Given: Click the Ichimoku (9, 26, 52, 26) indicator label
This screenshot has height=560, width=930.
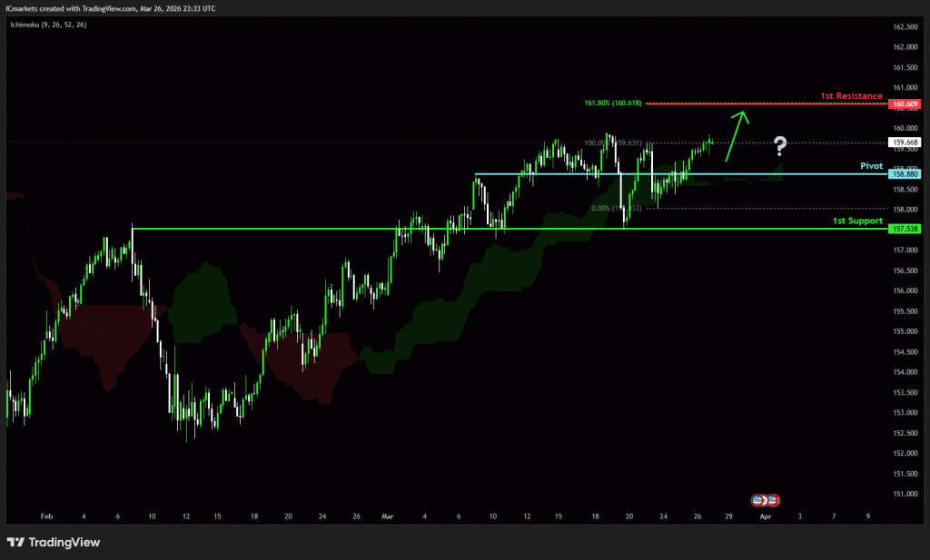Looking at the screenshot, I should 49,25.
